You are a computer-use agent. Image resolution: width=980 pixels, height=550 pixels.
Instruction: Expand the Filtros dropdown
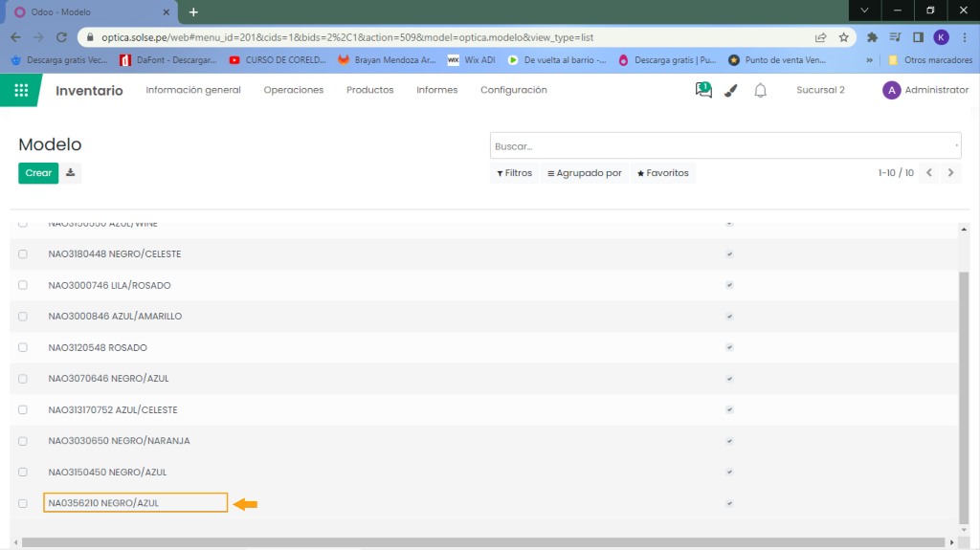515,173
